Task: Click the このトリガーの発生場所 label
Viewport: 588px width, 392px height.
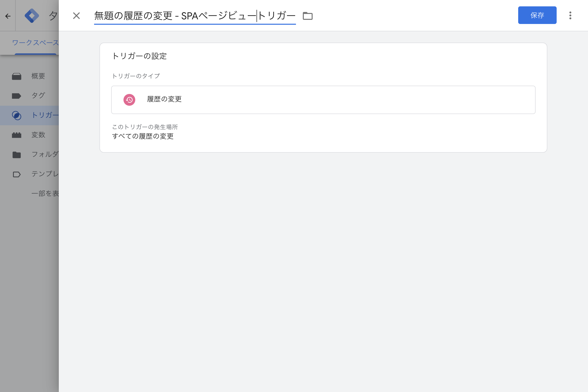Action: tap(145, 127)
